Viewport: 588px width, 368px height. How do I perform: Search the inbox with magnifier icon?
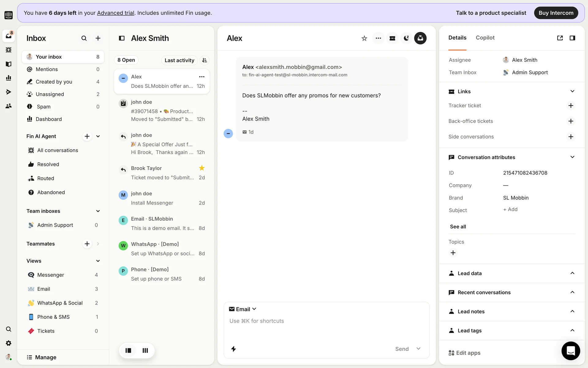point(84,38)
